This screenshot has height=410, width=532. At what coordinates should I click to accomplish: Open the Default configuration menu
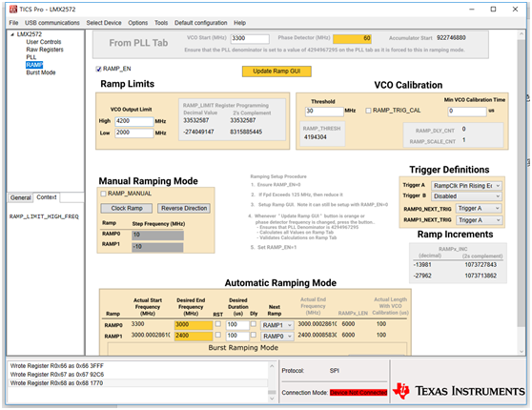tap(201, 23)
